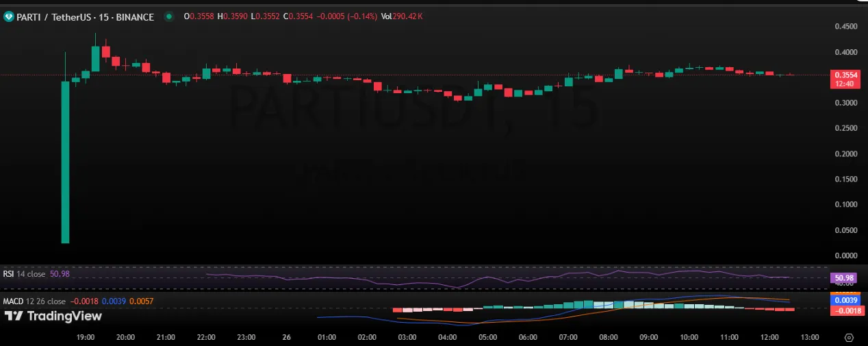Click the MACD legend value −0.0018
868x346 pixels.
pyautogui.click(x=84, y=301)
